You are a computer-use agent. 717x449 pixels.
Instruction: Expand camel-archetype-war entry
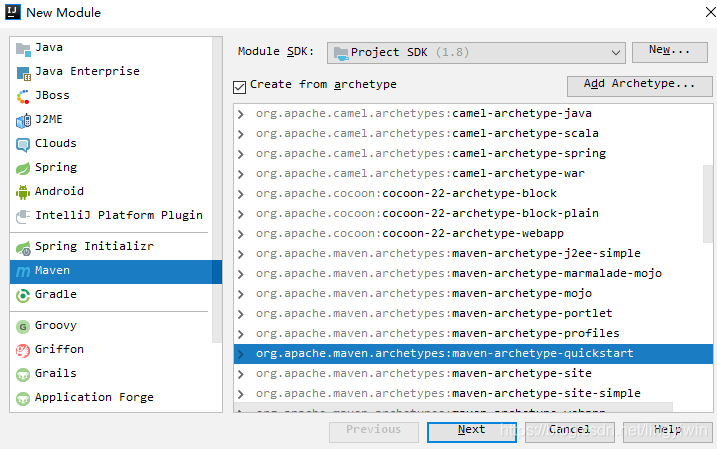coord(241,174)
